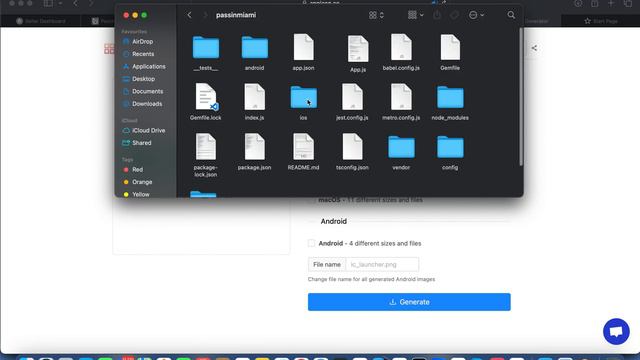Select the index.js file
Image resolution: width=640 pixels, height=360 pixels.
pos(254,98)
